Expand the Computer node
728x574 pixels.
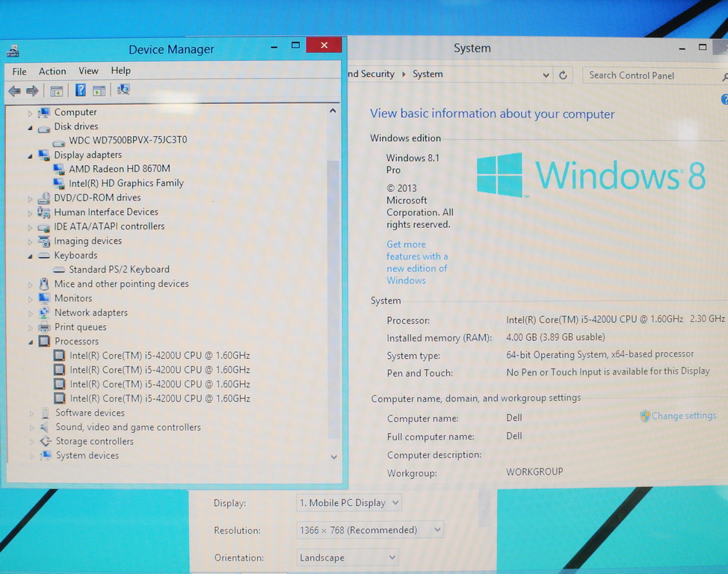[x=30, y=114]
